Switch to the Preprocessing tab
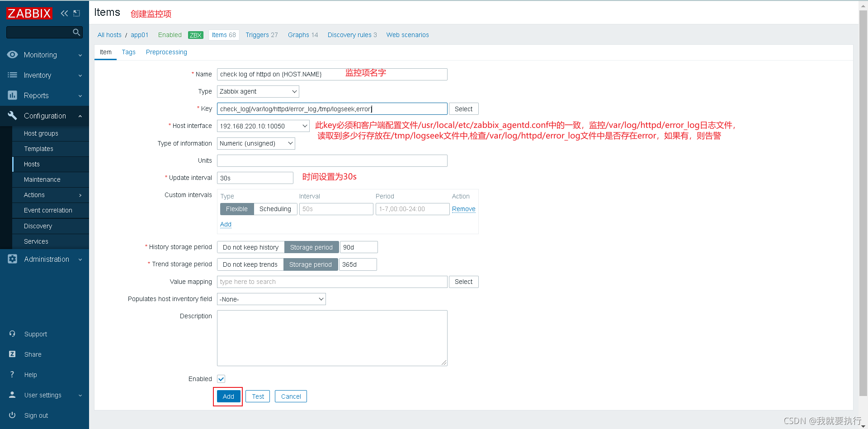This screenshot has width=868, height=429. 166,52
